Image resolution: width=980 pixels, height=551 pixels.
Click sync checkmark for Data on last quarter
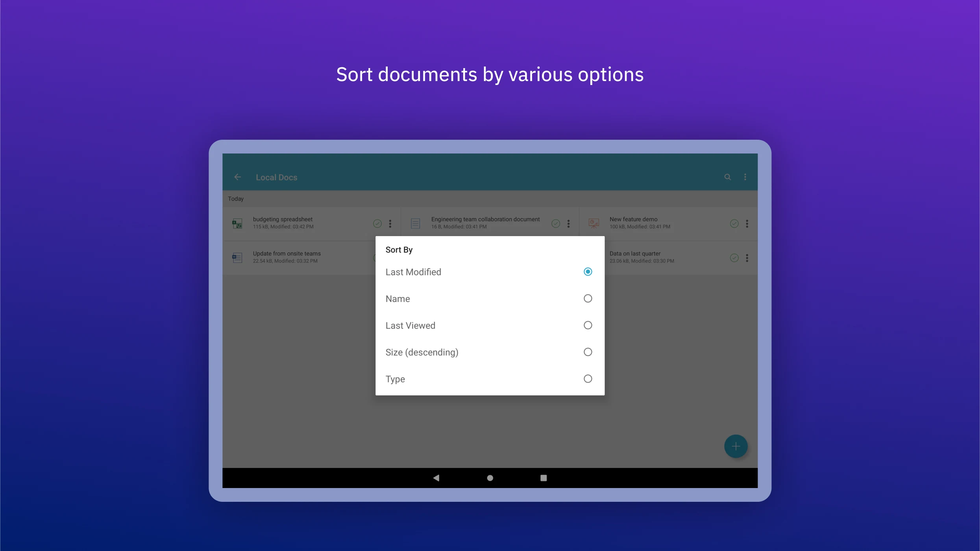coord(734,258)
